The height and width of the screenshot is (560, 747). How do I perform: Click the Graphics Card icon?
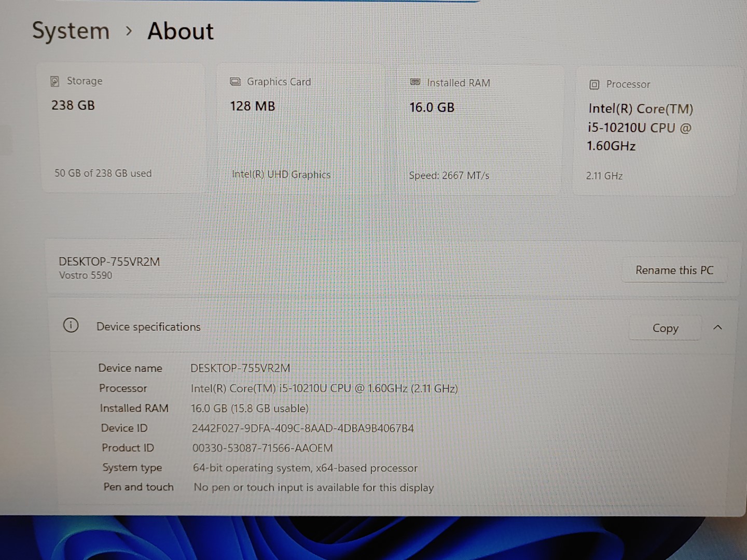pos(236,81)
